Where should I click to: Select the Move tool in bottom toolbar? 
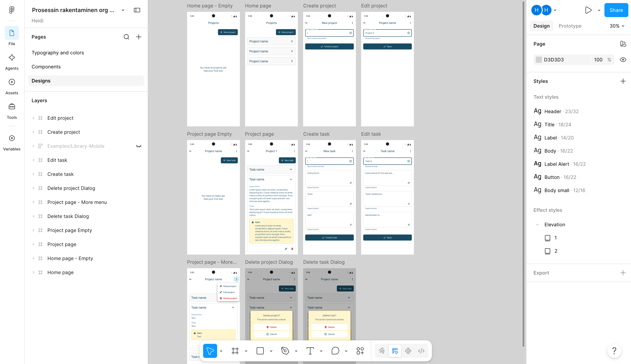[x=210, y=351]
